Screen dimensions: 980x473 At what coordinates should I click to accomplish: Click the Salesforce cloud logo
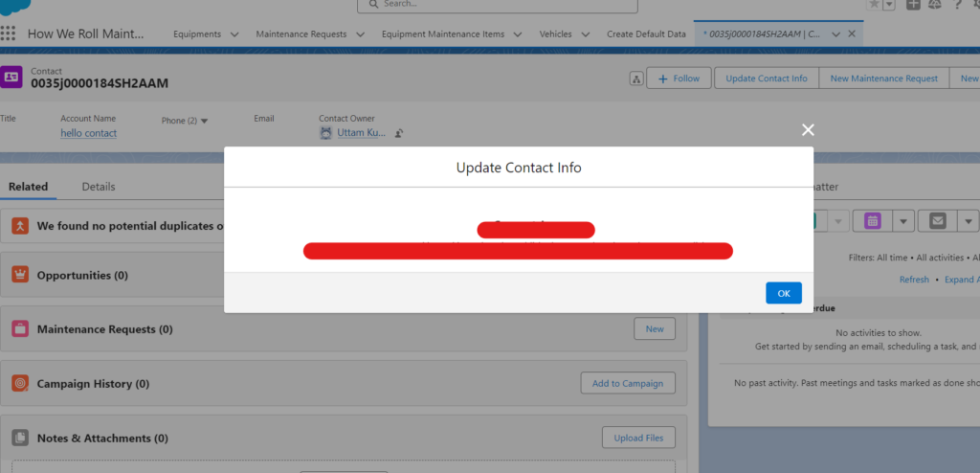coord(13,5)
